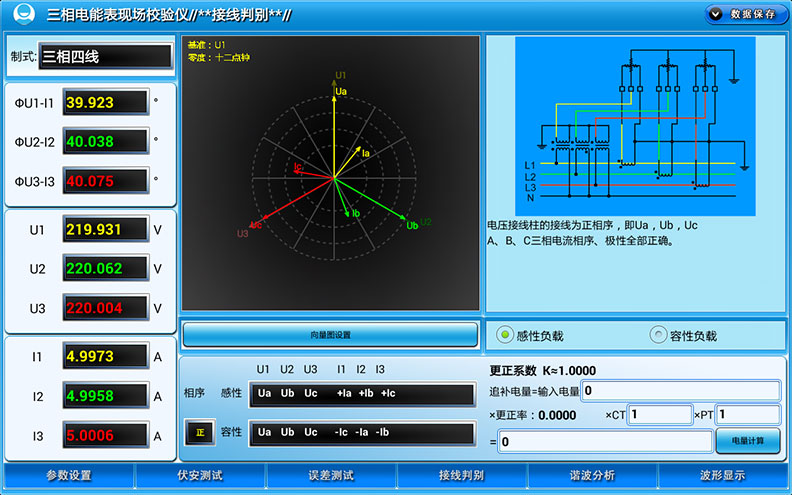Screen dimensions: 792x495
Task: Click the ×CT ratio input field
Action: 660,415
